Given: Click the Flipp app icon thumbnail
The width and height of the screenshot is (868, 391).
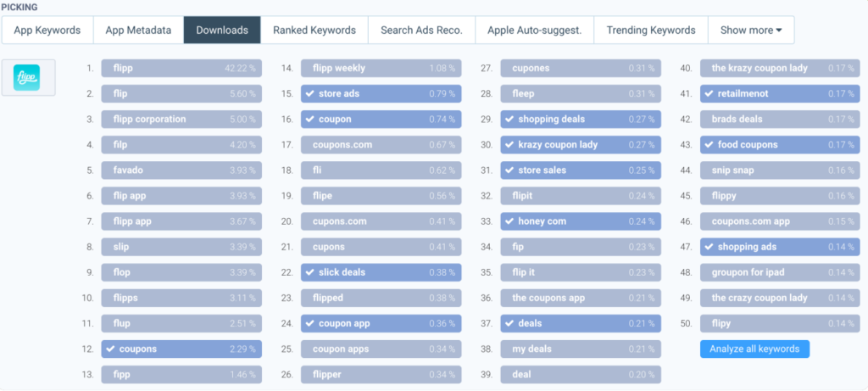Looking at the screenshot, I should point(28,79).
